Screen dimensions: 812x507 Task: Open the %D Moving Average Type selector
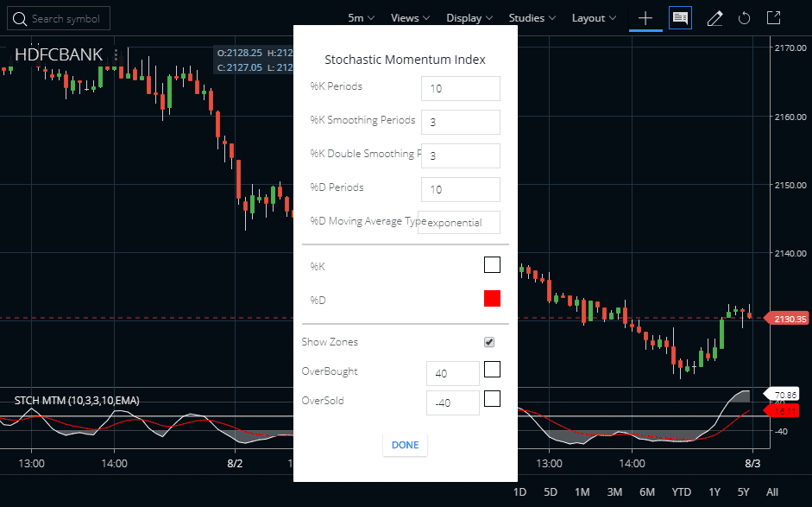(x=459, y=222)
